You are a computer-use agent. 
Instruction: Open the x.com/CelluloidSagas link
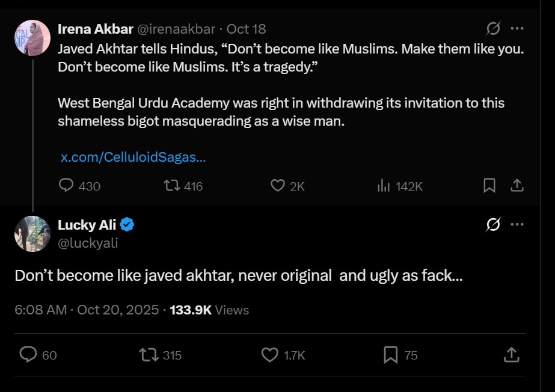[x=133, y=157]
